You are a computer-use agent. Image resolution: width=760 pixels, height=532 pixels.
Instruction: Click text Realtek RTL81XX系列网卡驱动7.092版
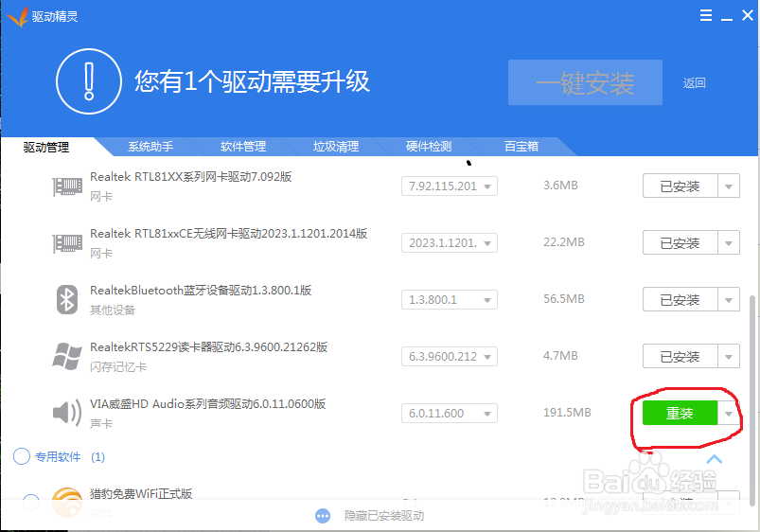point(191,177)
